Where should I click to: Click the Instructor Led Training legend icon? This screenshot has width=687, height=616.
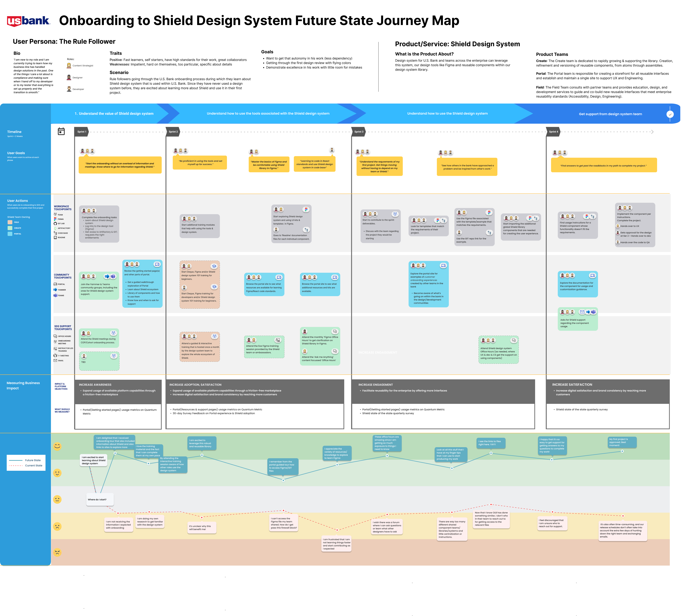pos(55,349)
